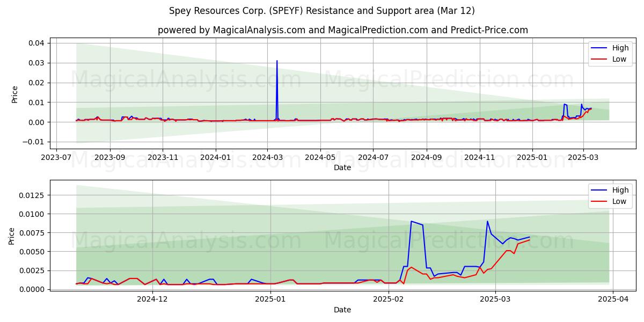Click the '2023-11' tick label on top chart
The image size is (644, 322).
point(163,158)
